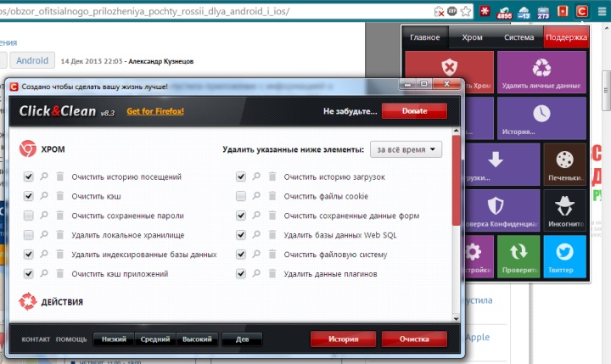The image size is (611, 364).
Task: Click the red asterisk extension icon
Action: [485, 11]
